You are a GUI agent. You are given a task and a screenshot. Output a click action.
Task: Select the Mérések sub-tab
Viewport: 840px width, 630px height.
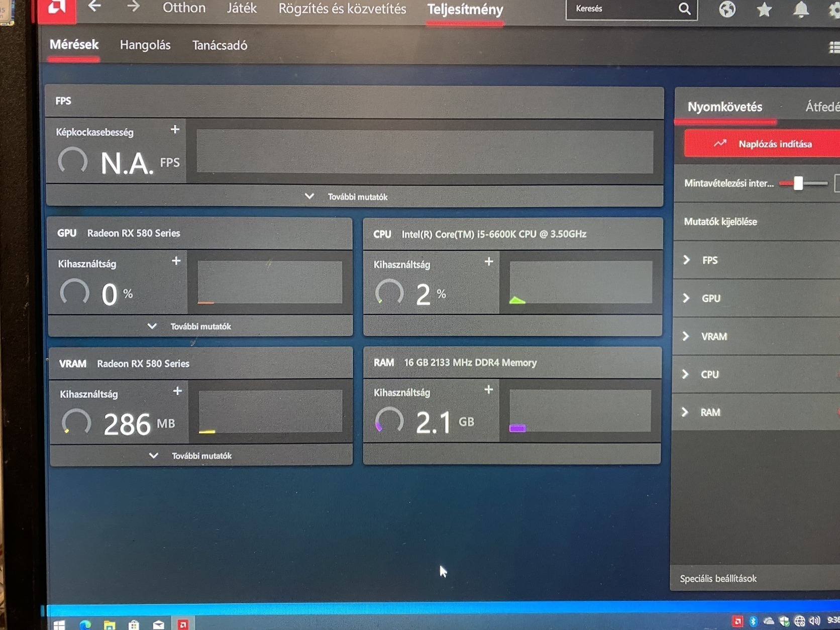click(74, 45)
